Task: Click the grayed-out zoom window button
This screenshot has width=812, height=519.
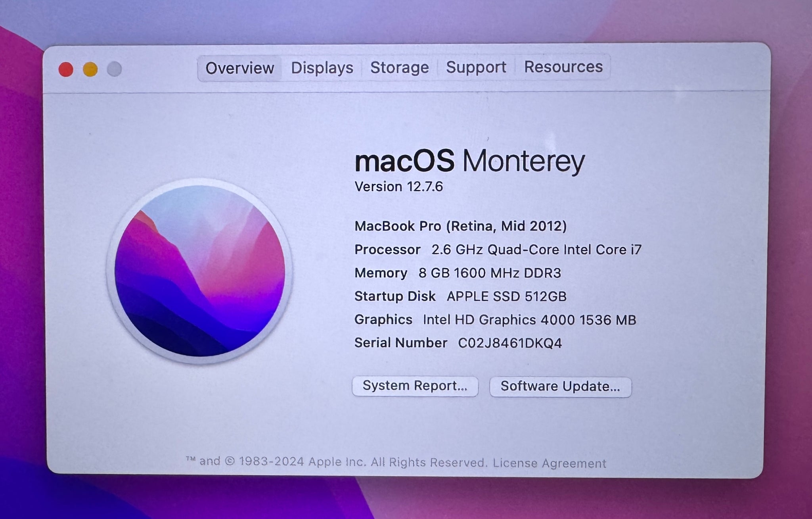Action: tap(114, 69)
